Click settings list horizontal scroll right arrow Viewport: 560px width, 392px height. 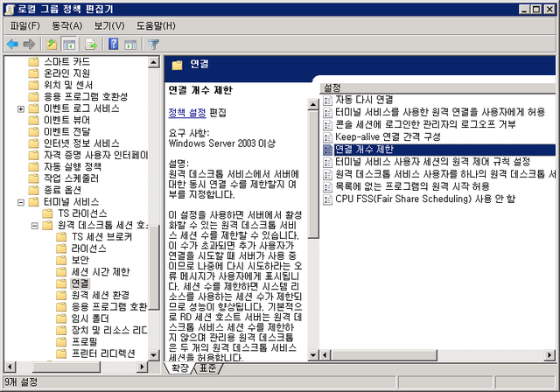(x=550, y=355)
